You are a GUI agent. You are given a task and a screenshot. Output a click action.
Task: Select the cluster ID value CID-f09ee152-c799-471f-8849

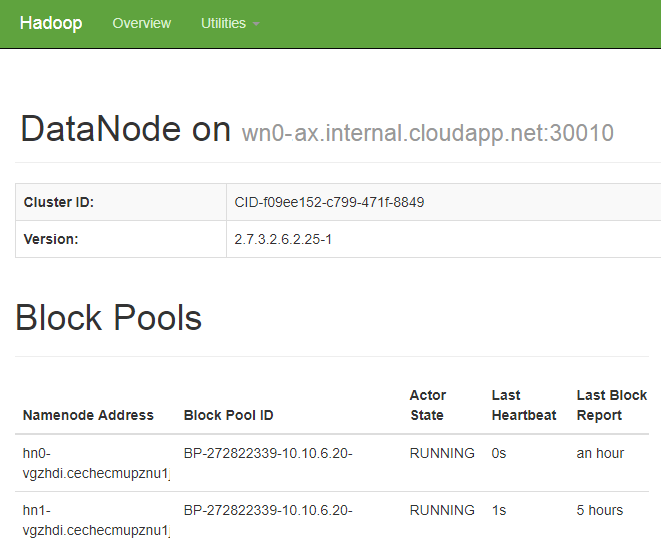[x=329, y=202]
